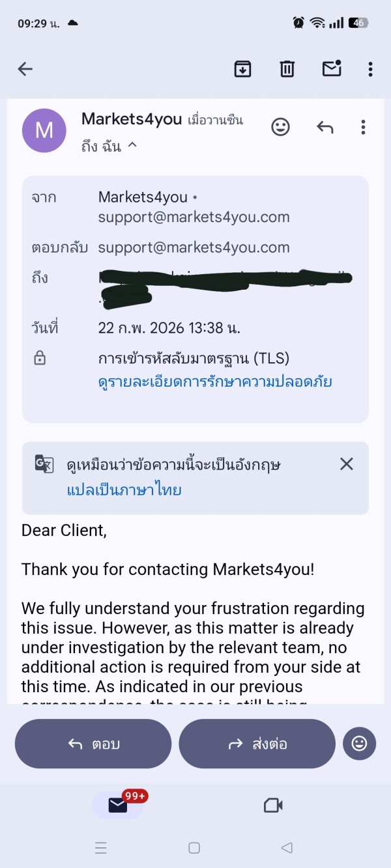Tap the Android home navigation button

coord(194,848)
